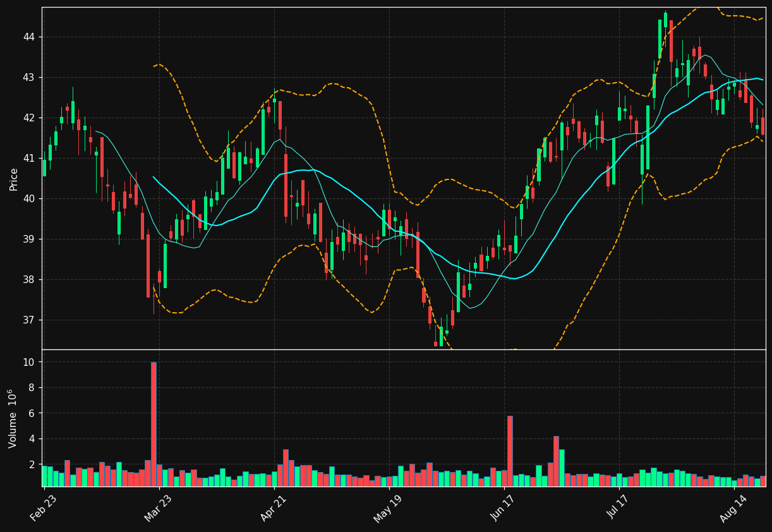Click the 43 price tick label

(30, 78)
